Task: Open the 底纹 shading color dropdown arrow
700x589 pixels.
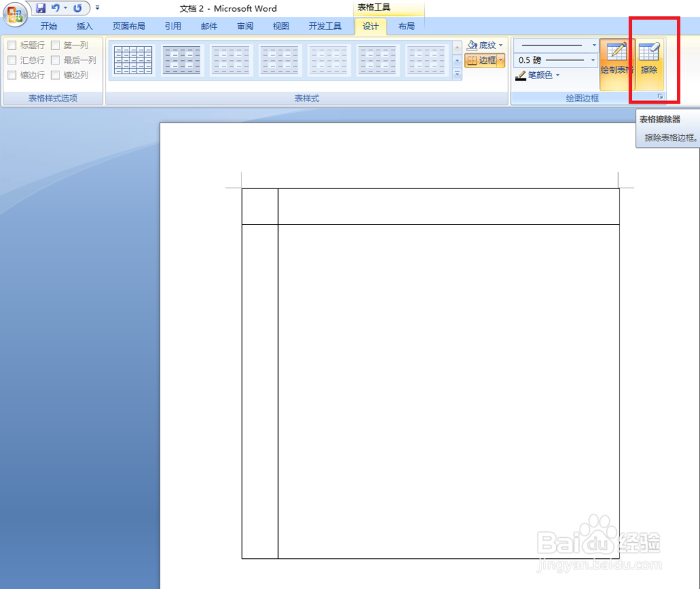Action: pyautogui.click(x=501, y=45)
